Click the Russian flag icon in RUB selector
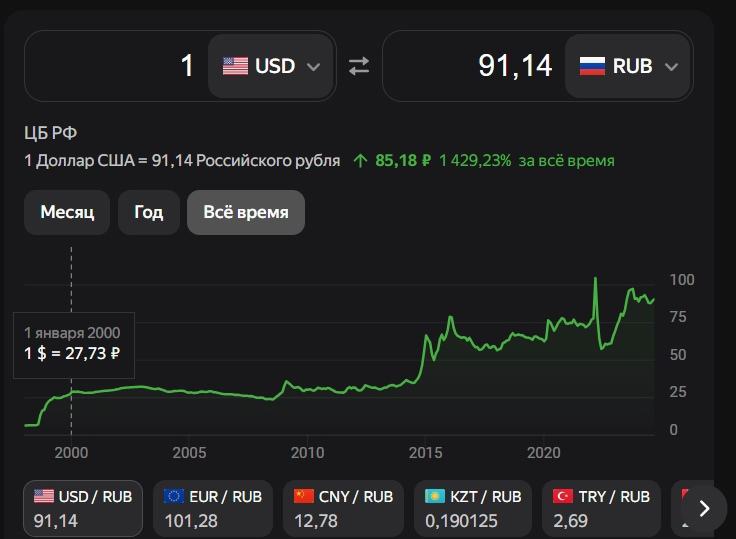This screenshot has width=736, height=539. click(592, 66)
